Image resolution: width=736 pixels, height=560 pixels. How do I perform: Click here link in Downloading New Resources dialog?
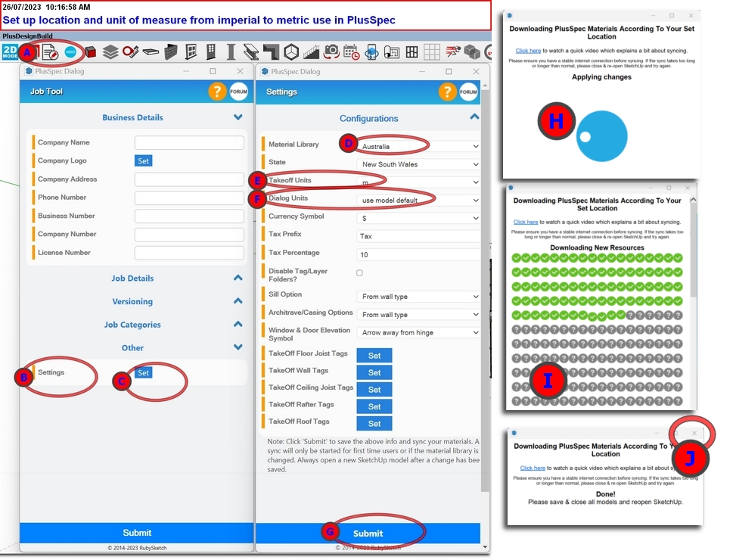tap(525, 222)
